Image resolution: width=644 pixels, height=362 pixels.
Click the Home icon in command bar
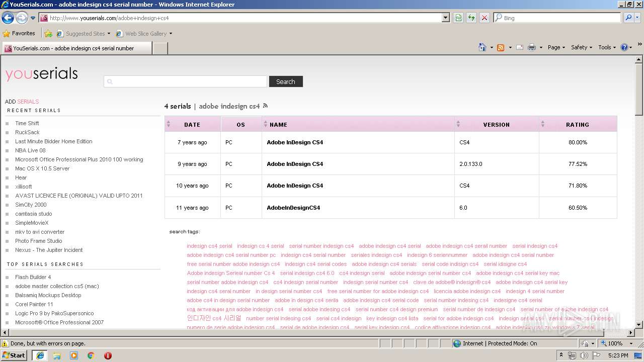click(482, 47)
